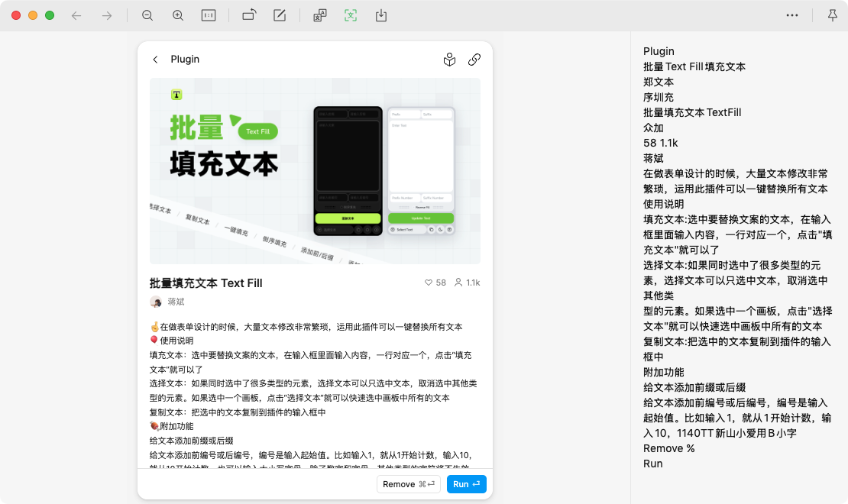This screenshot has height=504, width=848.
Task: Select OCR result line Plugin
Action: pos(659,51)
